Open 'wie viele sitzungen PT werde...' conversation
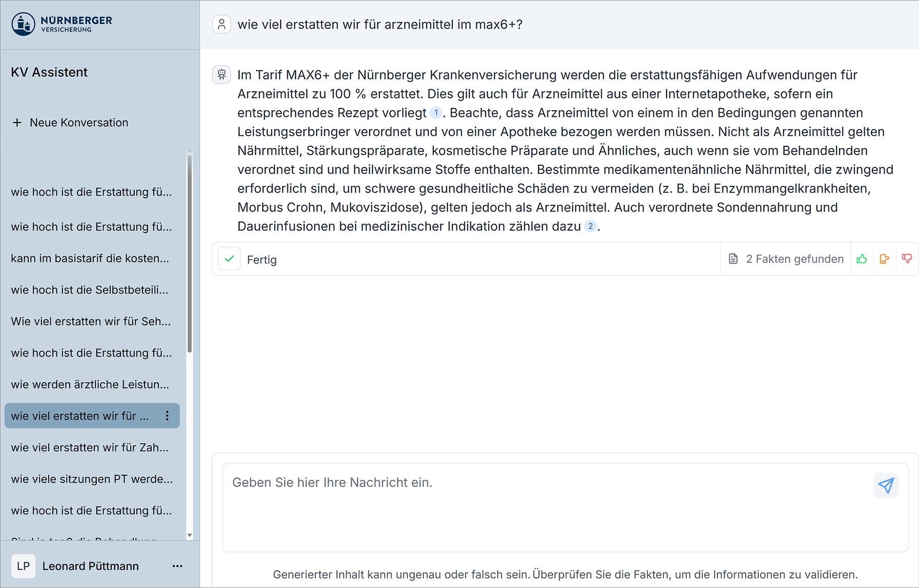 pos(92,479)
